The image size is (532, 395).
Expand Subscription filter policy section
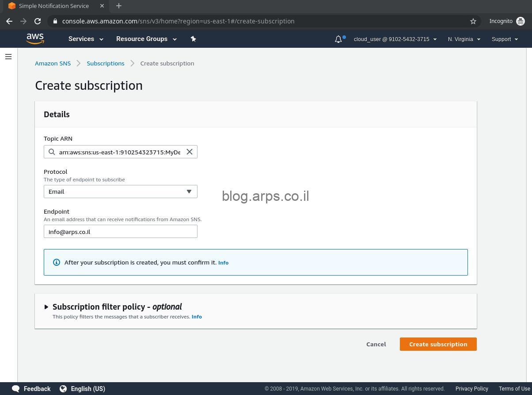click(46, 307)
